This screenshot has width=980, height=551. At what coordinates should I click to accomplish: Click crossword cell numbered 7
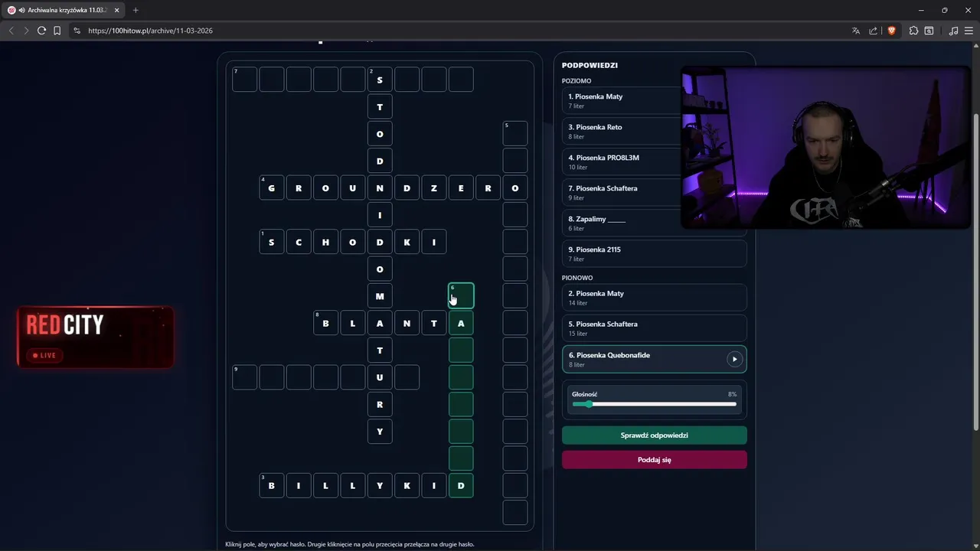[245, 80]
